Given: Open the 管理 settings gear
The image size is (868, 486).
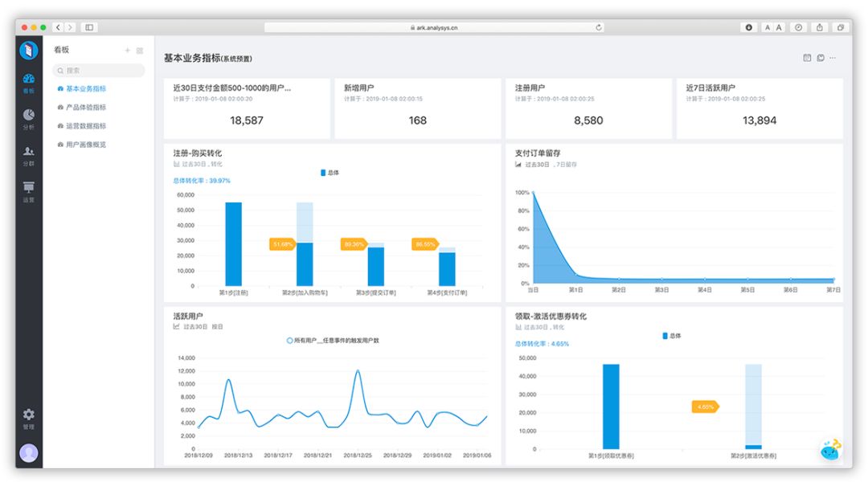Looking at the screenshot, I should point(29,419).
